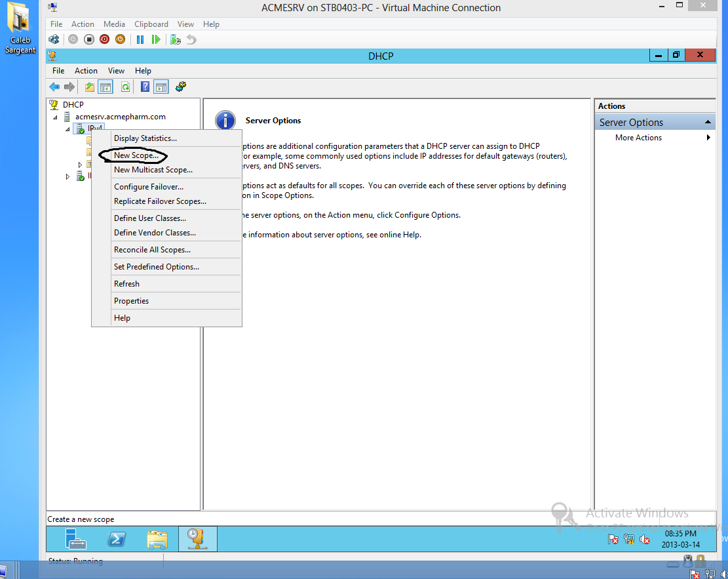The image size is (728, 579).
Task: Click the greyed-out Start VM power icon
Action: (73, 39)
